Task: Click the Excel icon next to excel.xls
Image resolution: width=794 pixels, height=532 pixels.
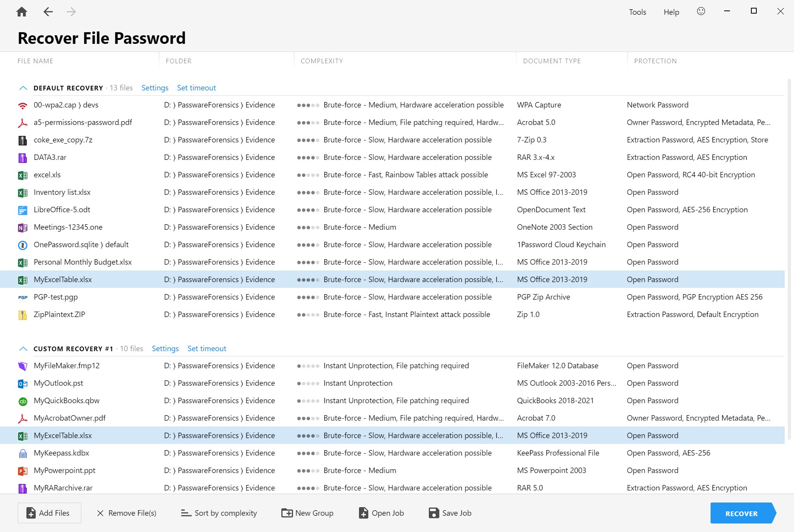Action: [23, 175]
